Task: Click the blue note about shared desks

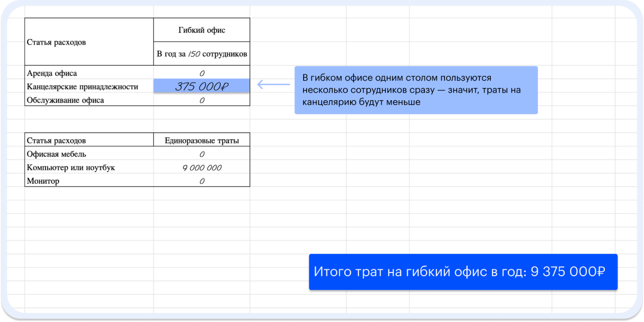Action: point(416,90)
